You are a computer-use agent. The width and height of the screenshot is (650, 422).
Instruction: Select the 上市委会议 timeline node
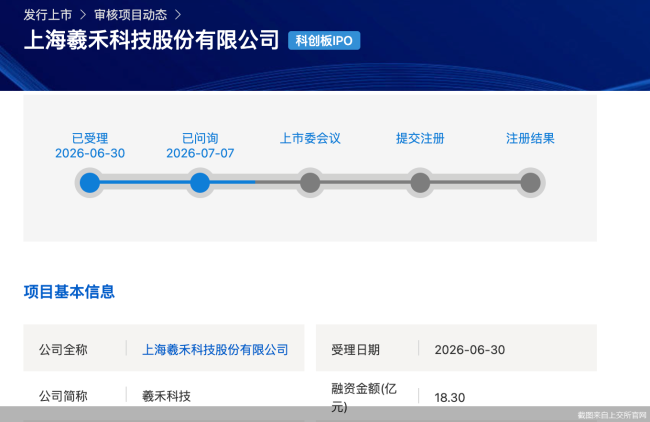[x=310, y=183]
